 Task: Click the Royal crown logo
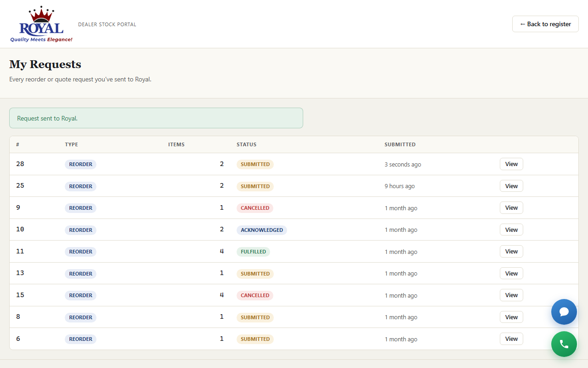pos(41,24)
